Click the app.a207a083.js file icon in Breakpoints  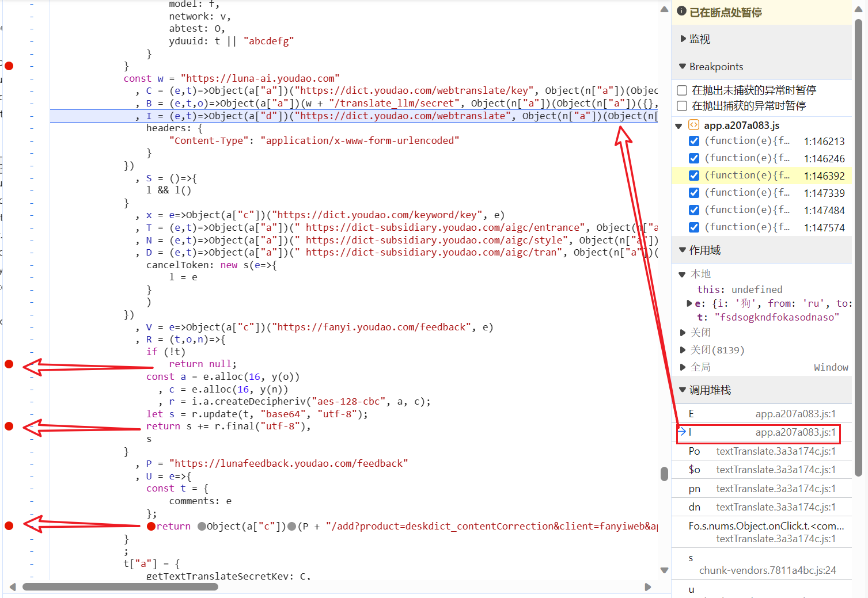tap(693, 125)
